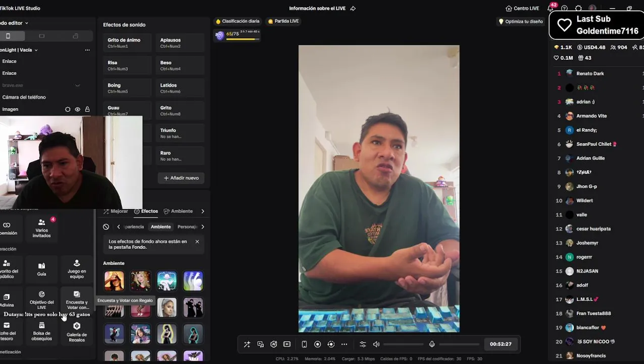644x364 pixels.
Task: Click 'Optimiza tu diseño' tip
Action: (521, 22)
